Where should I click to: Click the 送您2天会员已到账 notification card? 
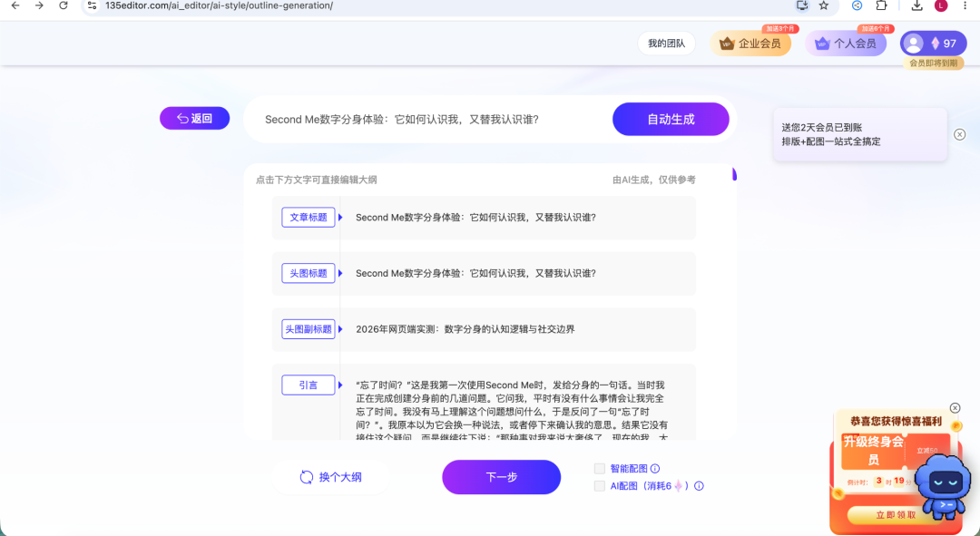[x=860, y=134]
